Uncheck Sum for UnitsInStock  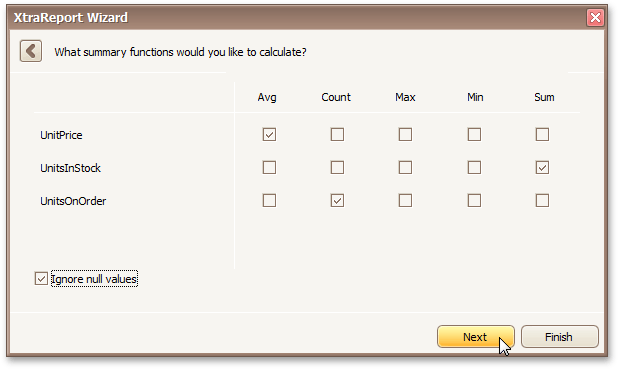(542, 168)
